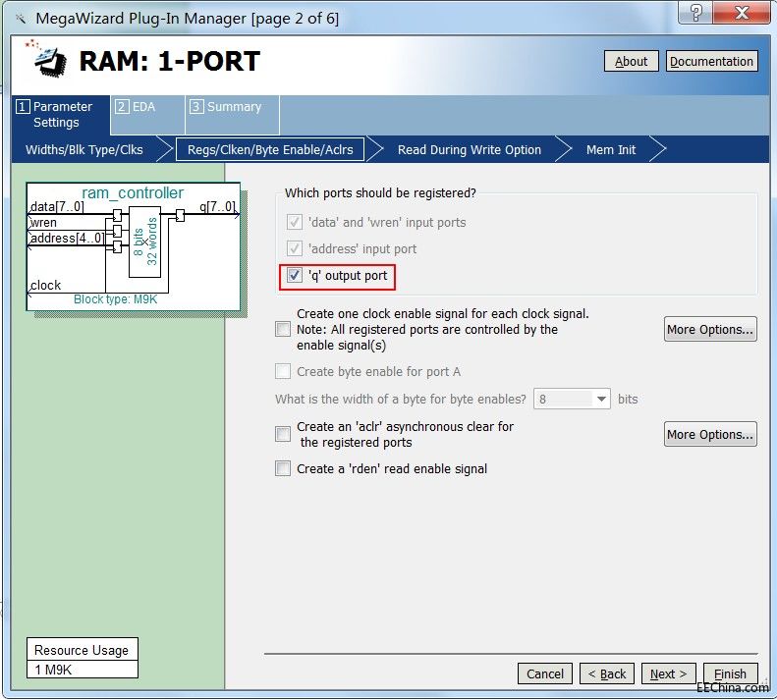Viewport: 777px width, 700px height.
Task: Click 'Which ports should be registered?' heading
Action: 380,192
